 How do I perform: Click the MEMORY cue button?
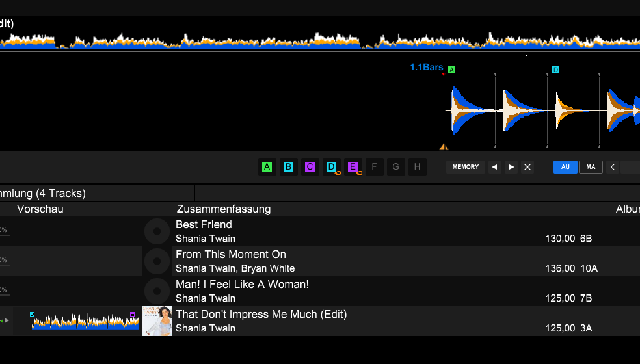(466, 167)
